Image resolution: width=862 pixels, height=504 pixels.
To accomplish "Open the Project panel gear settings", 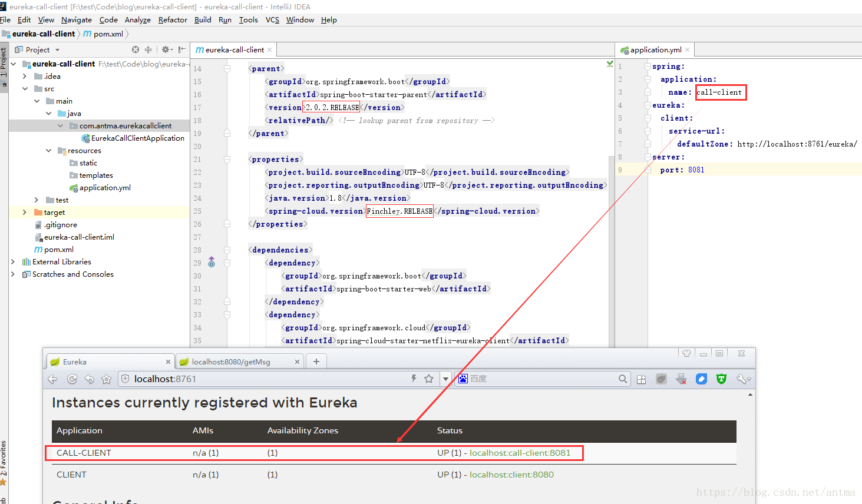I will [x=166, y=49].
